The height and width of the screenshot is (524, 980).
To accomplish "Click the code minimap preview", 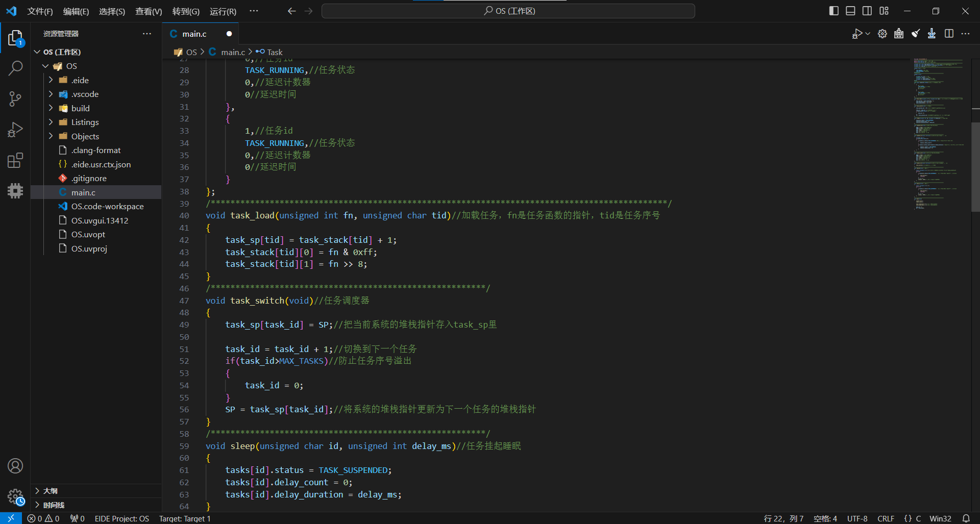I will click(x=938, y=133).
